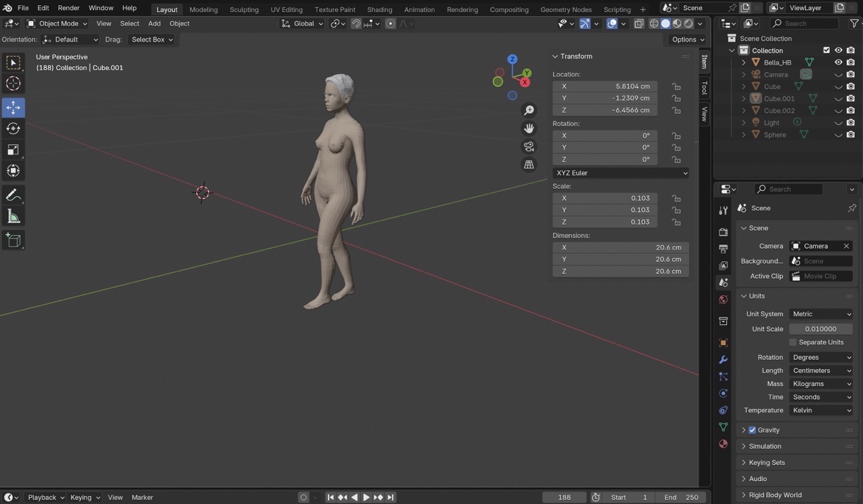Screen dimensions: 863x504
Task: Choose the Annotate pencil tool
Action: 13,195
